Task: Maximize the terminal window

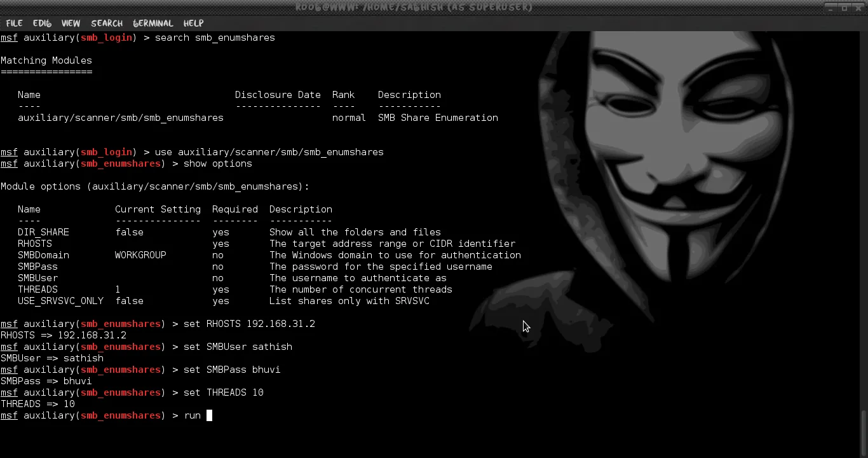Action: tap(844, 8)
